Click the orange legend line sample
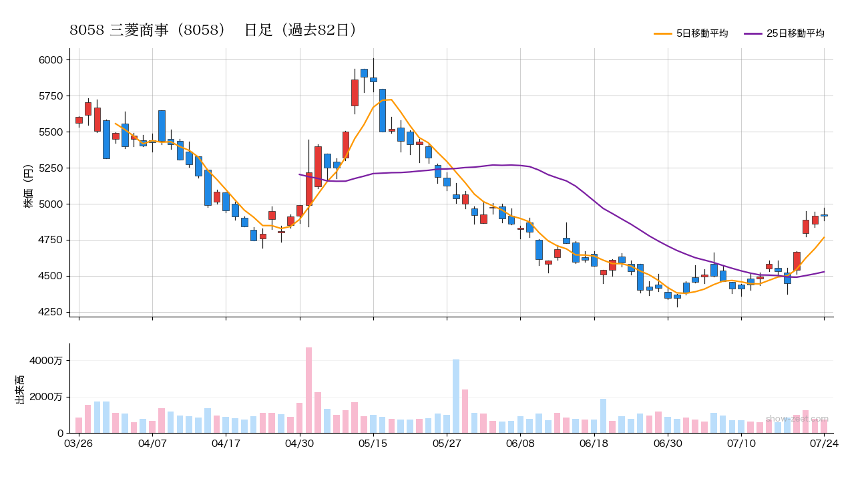This screenshot has height=481, width=868. pyautogui.click(x=663, y=33)
